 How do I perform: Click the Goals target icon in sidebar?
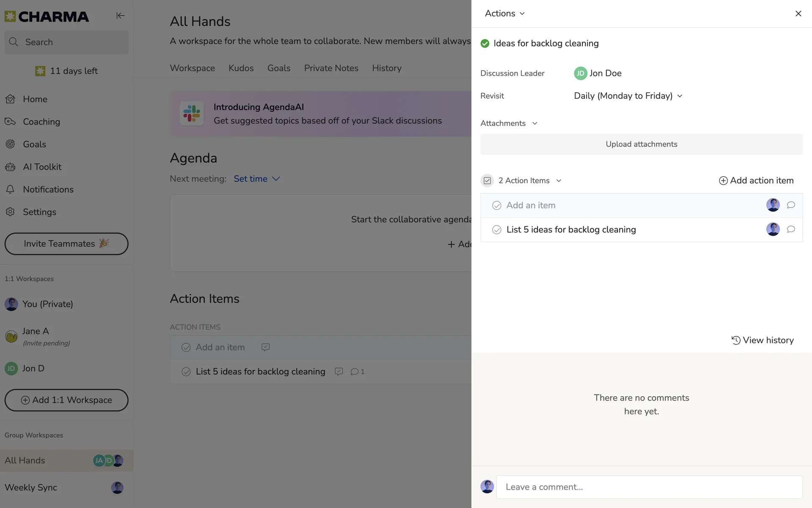(10, 144)
